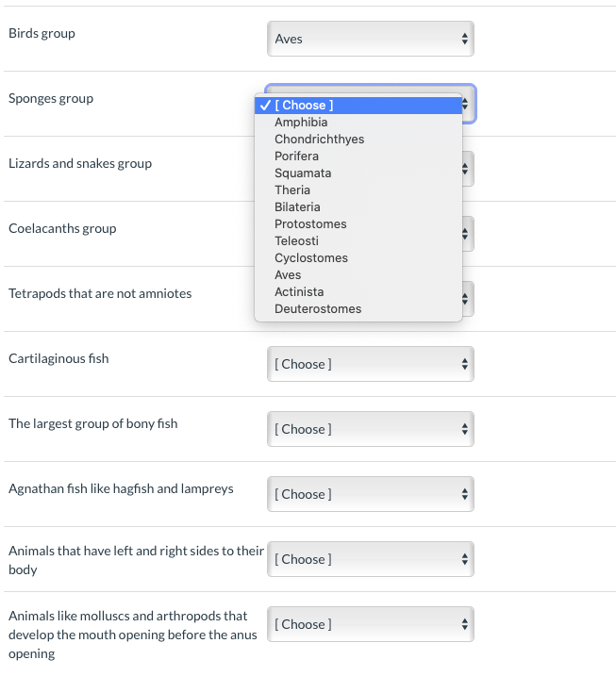This screenshot has height=676, width=616.
Task: Select Deuterostomes at the list bottom
Action: click(318, 309)
